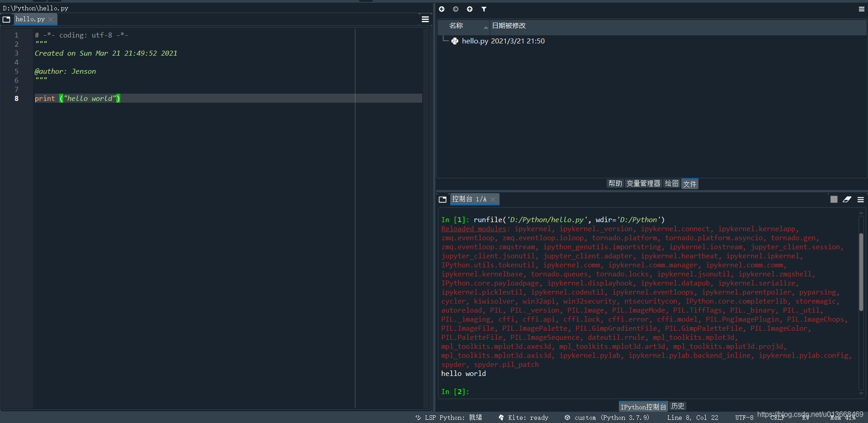Switch to IPython控制台 tab
868x423 pixels.
pyautogui.click(x=643, y=407)
